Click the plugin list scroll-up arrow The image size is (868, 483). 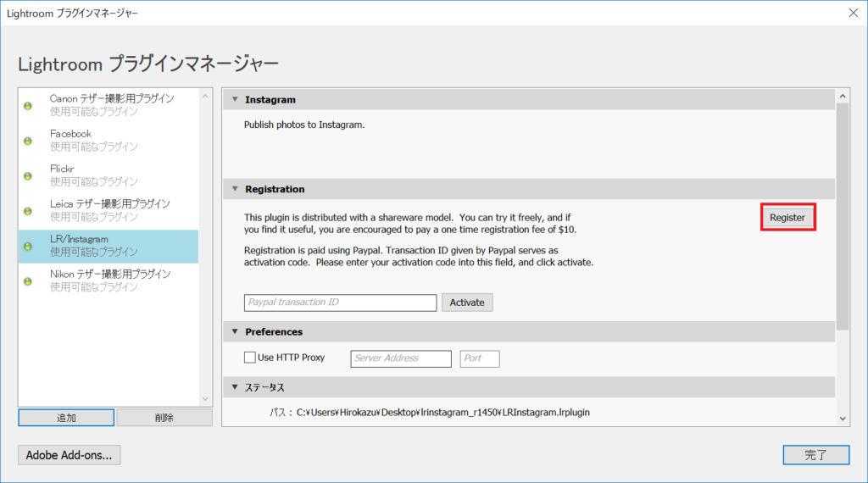[x=205, y=97]
